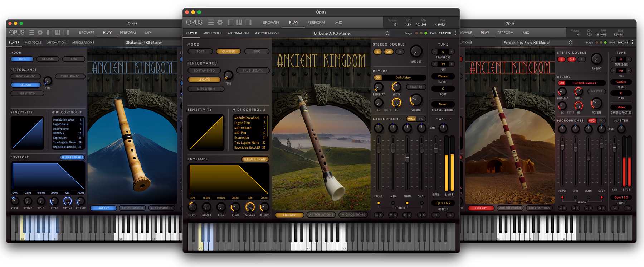
Task: Enable Portamento in center window
Action: pyautogui.click(x=204, y=70)
